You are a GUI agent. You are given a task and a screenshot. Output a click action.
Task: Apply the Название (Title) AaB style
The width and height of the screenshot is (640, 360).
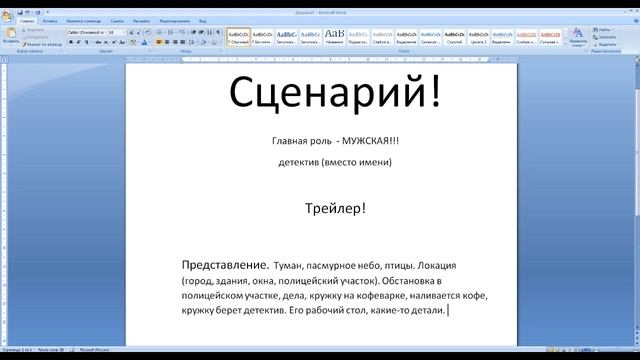[334, 37]
